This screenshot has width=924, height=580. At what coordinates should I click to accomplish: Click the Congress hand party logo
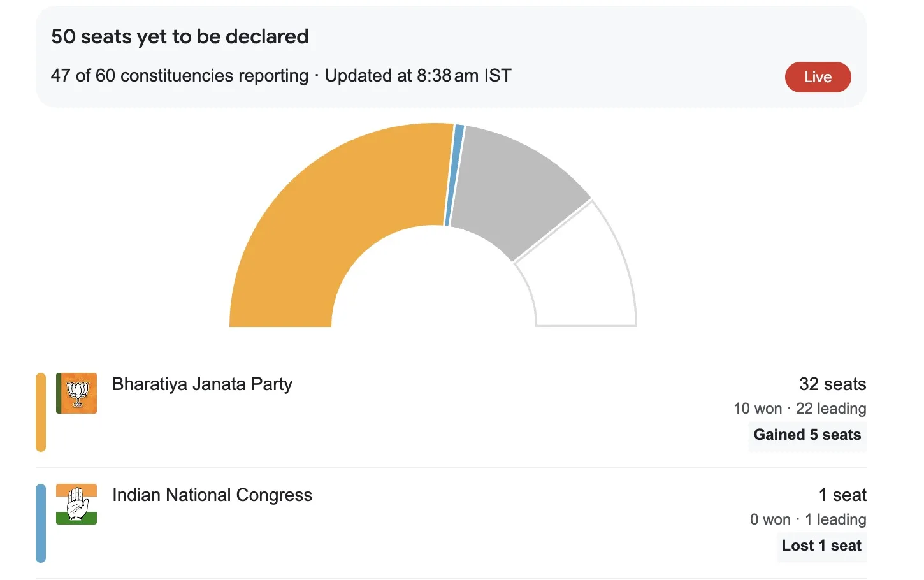[76, 504]
